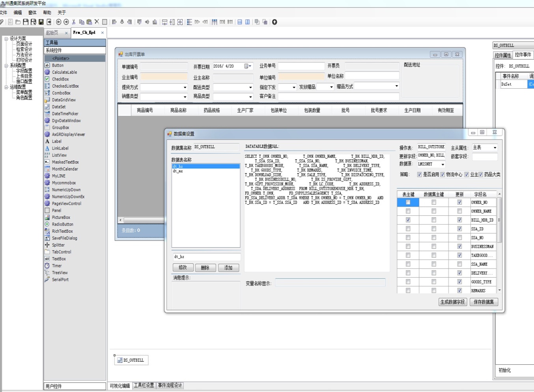Click the X delete icon in toolbar
The width and height of the screenshot is (534, 392).
coord(97,22)
